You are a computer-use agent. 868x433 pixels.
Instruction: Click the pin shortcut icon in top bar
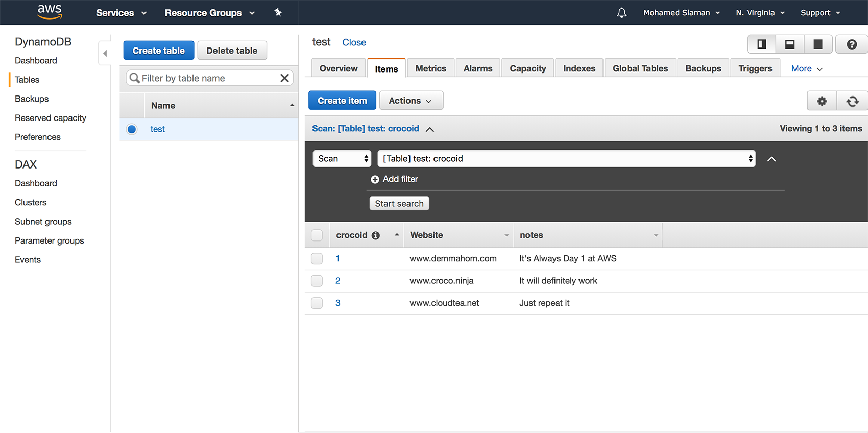pyautogui.click(x=278, y=12)
